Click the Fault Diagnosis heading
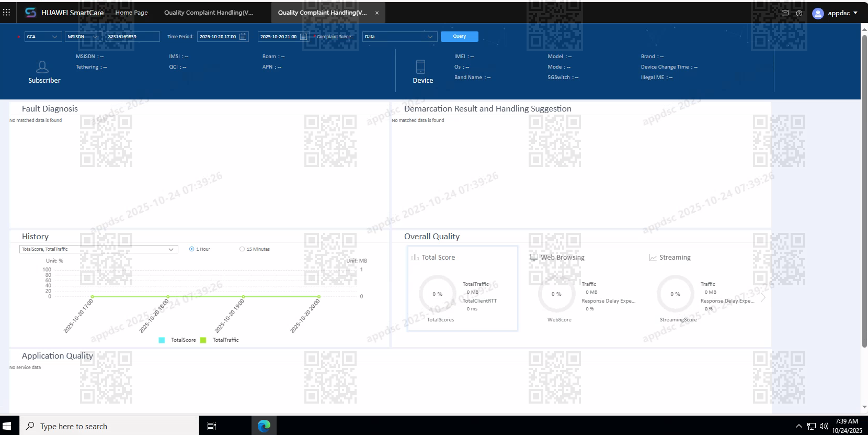This screenshot has height=435, width=868. [50, 109]
